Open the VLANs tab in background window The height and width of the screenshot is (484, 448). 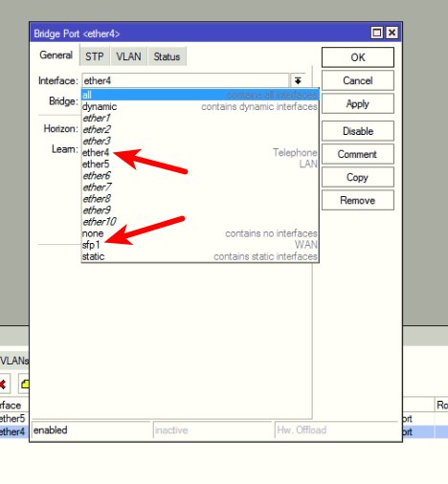click(14, 361)
